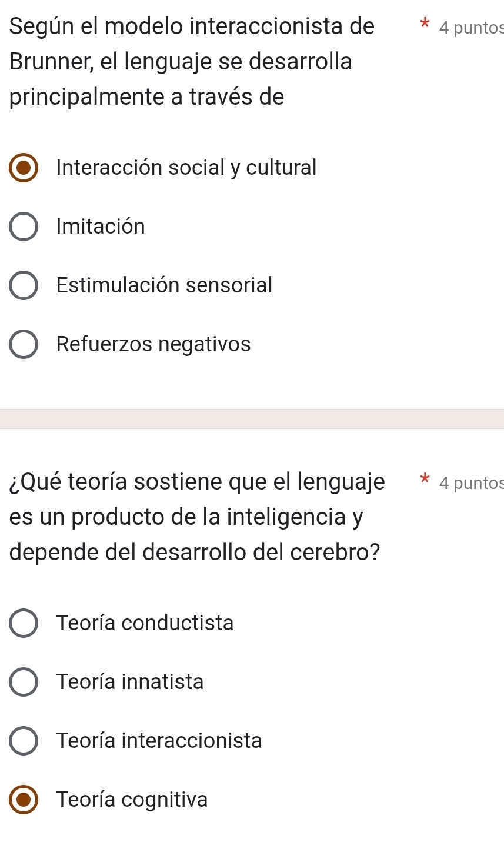Click the 'Teoría cognitiva' label text
Screen dimensions: 504x842
pyautogui.click(x=132, y=800)
